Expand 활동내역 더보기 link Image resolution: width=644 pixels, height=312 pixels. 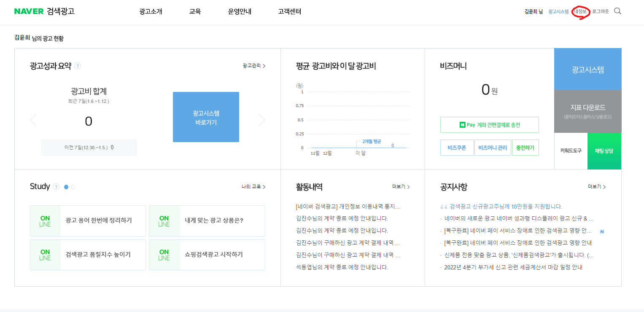point(401,187)
